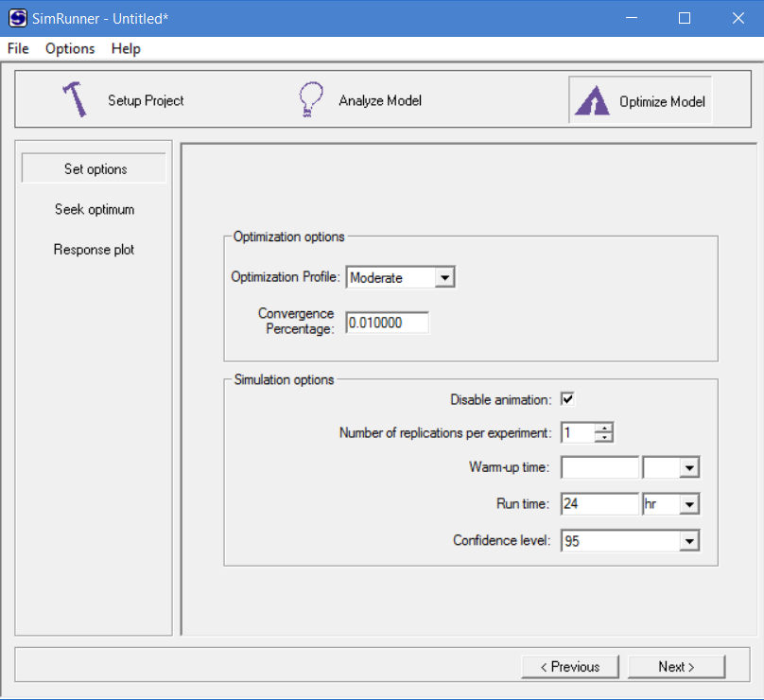
Task: Click the Warm-up time value field
Action: 599,467
